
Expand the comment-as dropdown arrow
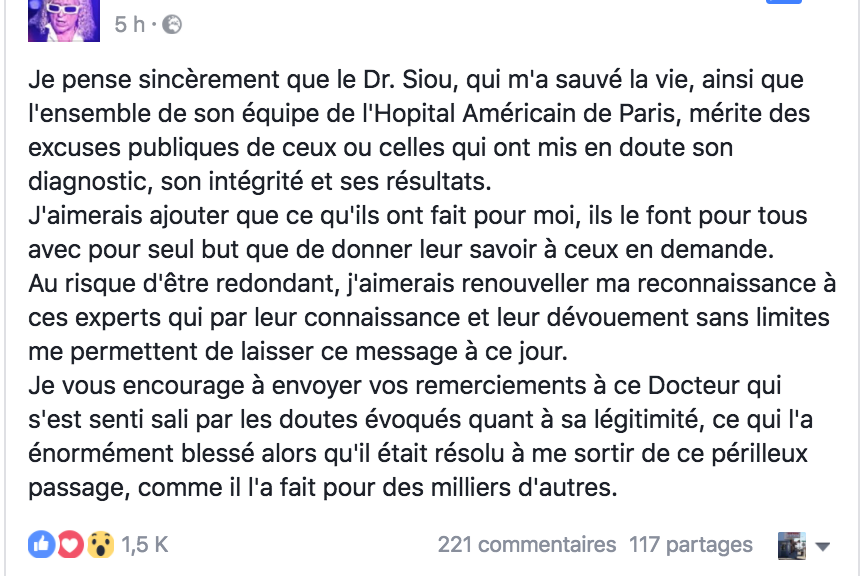pyautogui.click(x=824, y=546)
